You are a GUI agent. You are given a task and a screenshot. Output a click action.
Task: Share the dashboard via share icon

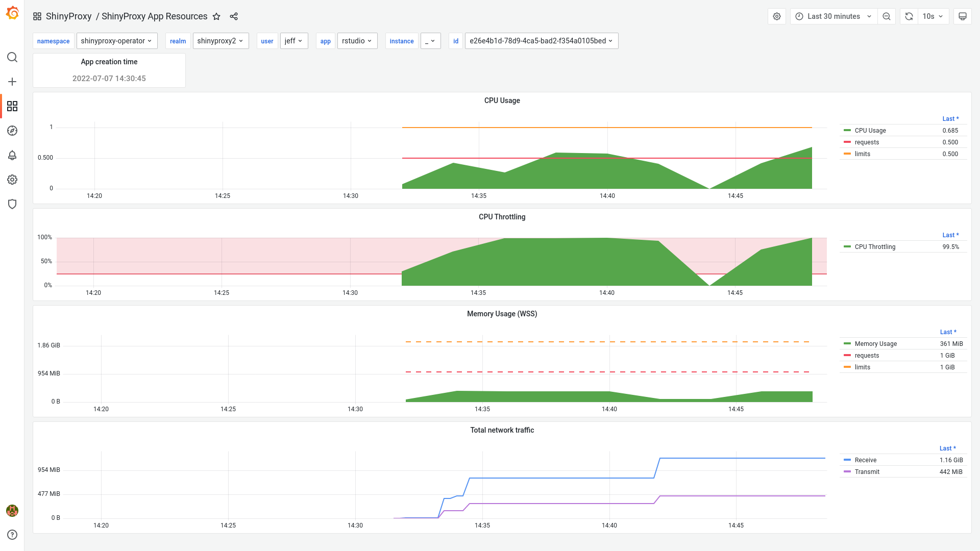click(234, 16)
